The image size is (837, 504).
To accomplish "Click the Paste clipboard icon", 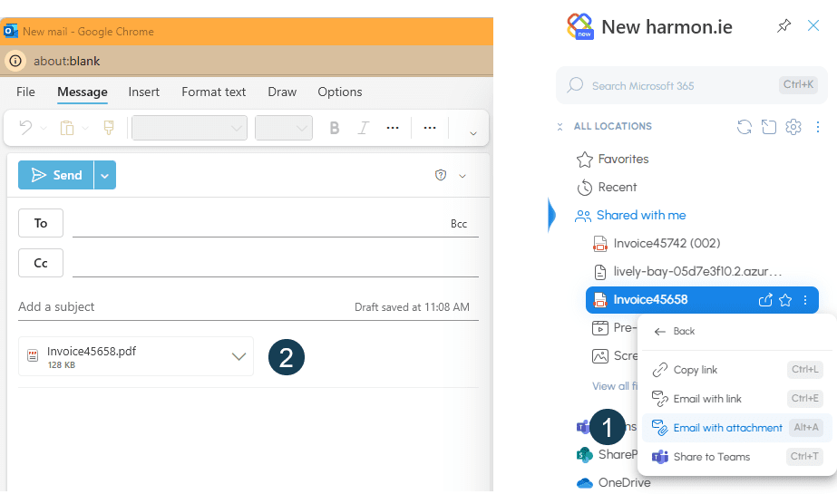I will 67,128.
